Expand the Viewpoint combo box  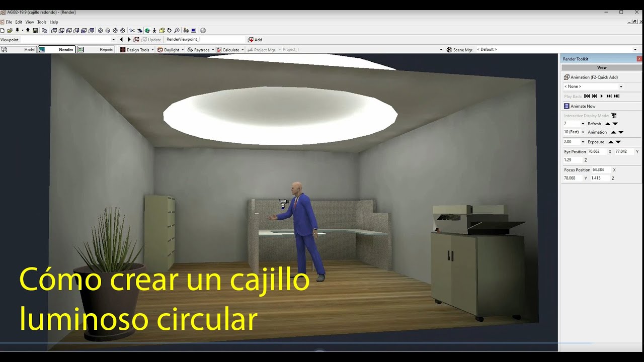tap(113, 40)
